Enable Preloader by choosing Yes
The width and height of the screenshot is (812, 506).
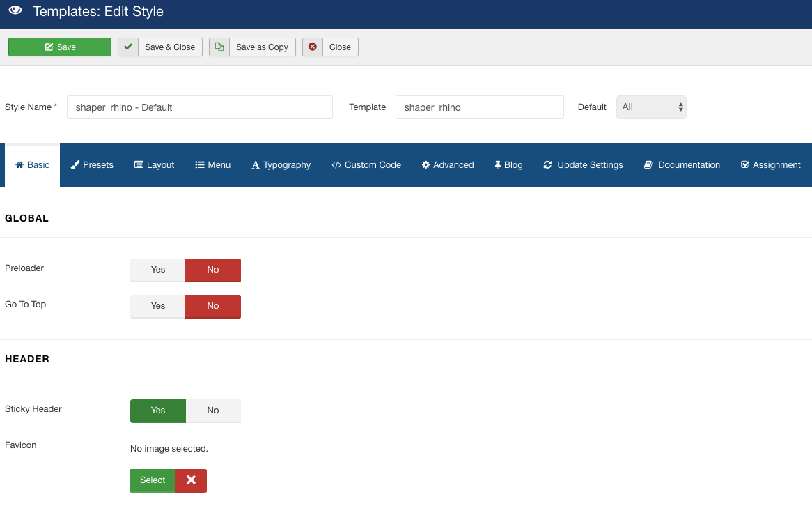(158, 270)
